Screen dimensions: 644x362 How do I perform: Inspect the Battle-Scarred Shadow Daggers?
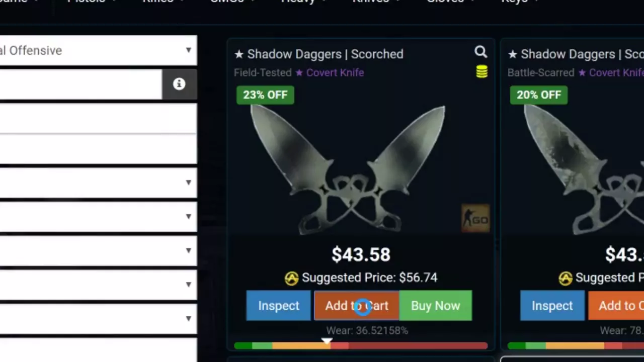point(552,306)
